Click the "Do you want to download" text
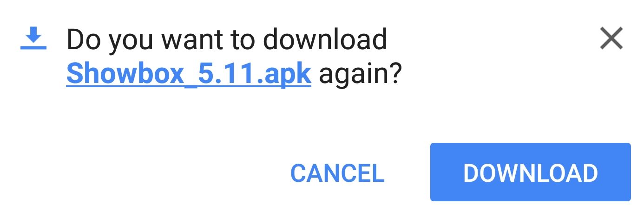This screenshot has height=205, width=644. pos(227,40)
